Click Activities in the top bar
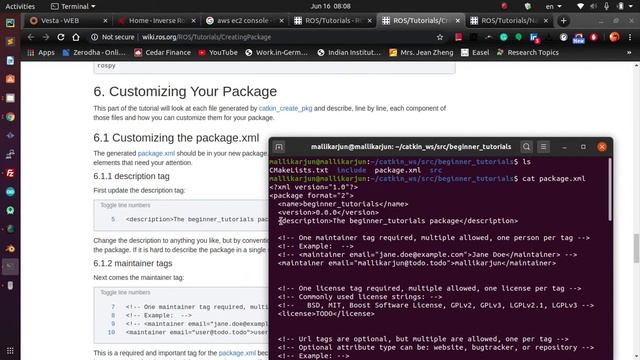This screenshot has height=360, width=640. point(20,6)
